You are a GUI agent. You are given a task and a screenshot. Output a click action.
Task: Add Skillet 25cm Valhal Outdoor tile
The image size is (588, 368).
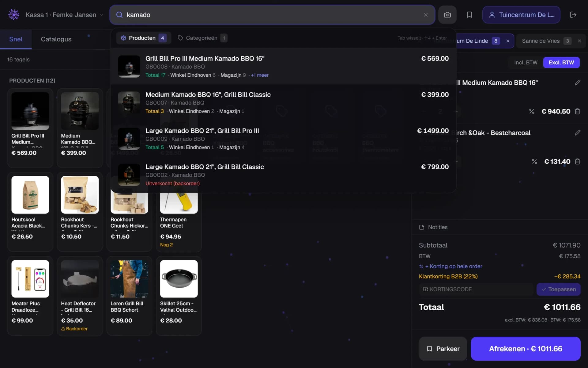click(x=179, y=296)
